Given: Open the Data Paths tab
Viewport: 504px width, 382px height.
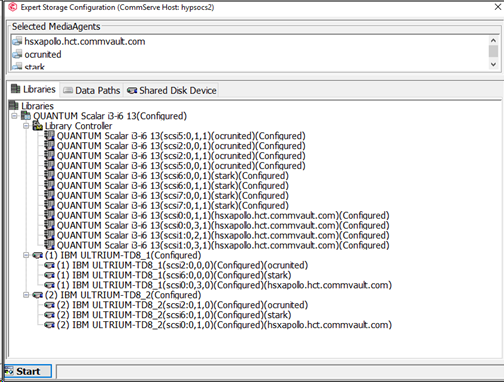Looking at the screenshot, I should 92,90.
